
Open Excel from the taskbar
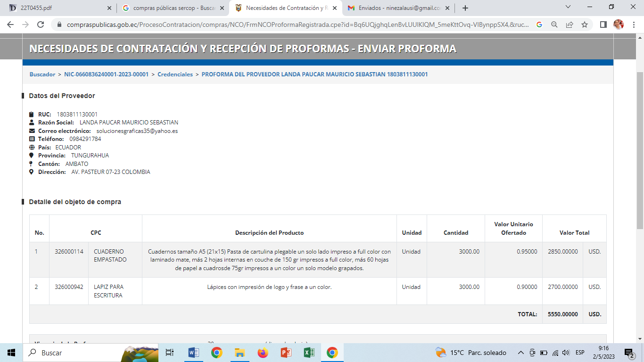click(309, 353)
